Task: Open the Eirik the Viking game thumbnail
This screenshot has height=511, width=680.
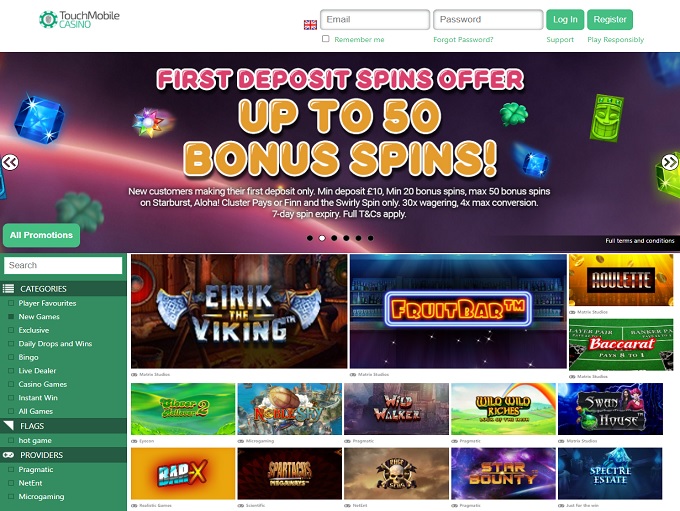Action: pos(239,311)
